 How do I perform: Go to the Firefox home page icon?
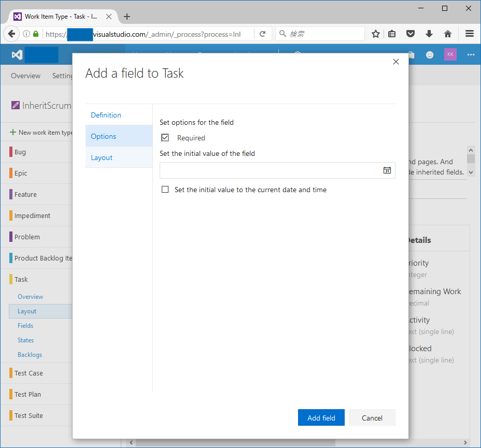[448, 34]
